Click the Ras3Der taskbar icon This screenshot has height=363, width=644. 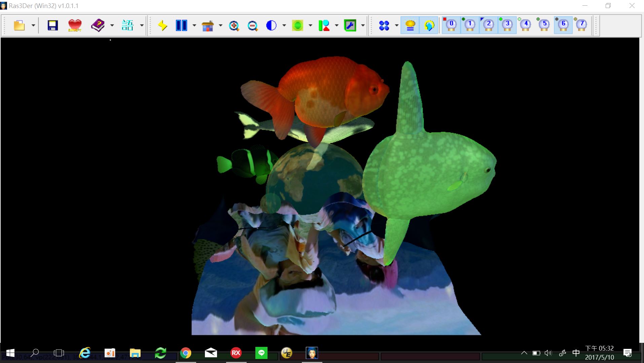(x=312, y=353)
